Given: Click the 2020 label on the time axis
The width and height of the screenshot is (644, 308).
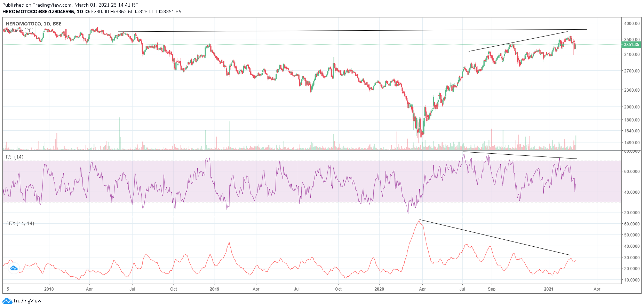Looking at the screenshot, I should tap(379, 289).
